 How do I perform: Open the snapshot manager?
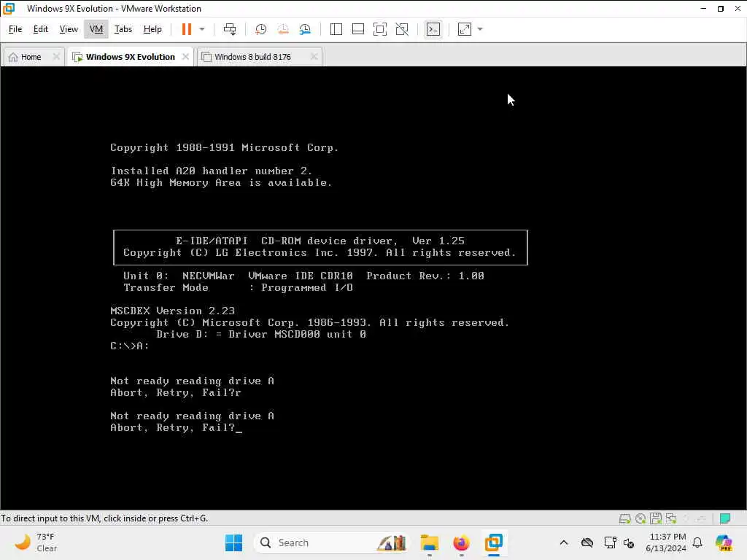point(305,29)
